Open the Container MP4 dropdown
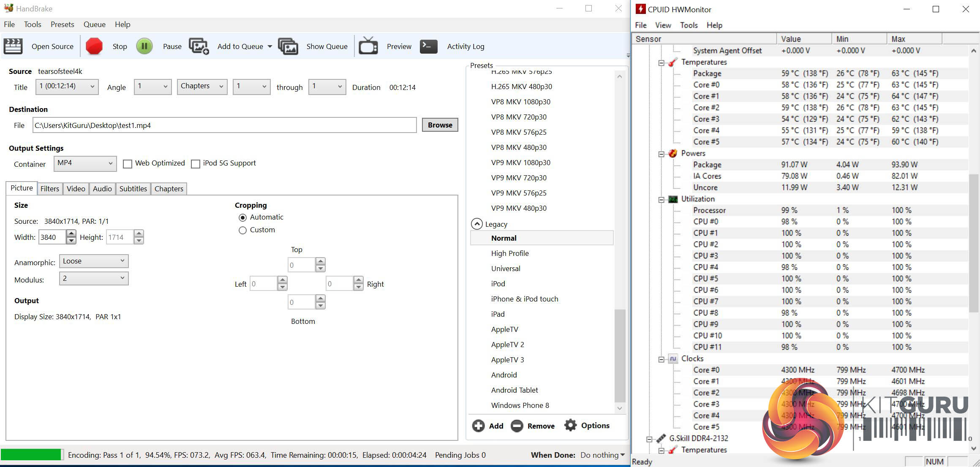Screen dimensions: 980x467 85,163
